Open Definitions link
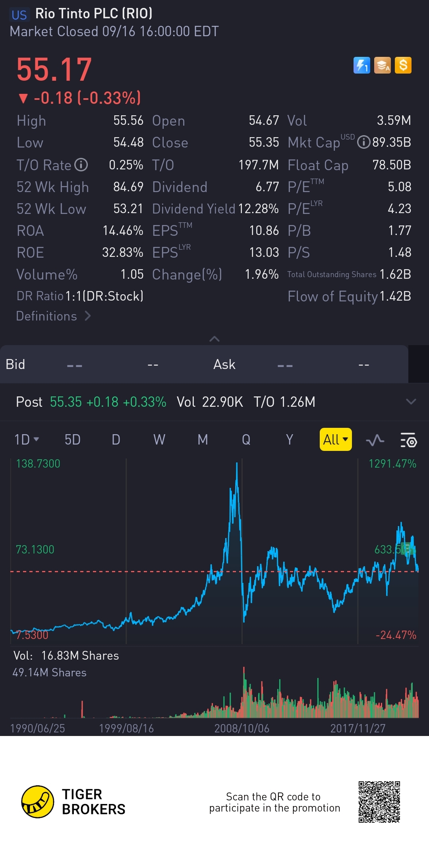Screen dimensions: 429x868 pyautogui.click(x=54, y=316)
